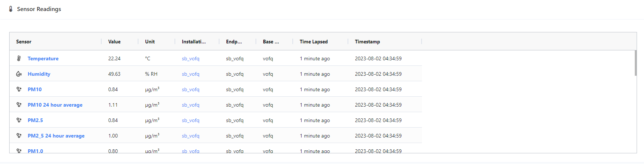
Task: Open the PM10 24 hour average link
Action: point(55,105)
